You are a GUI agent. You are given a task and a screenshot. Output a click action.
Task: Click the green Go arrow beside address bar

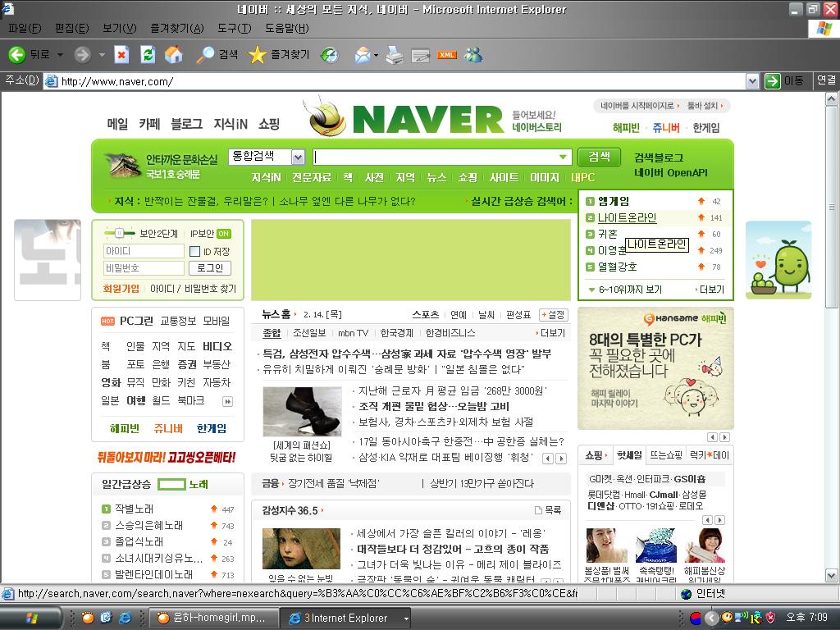pos(772,81)
